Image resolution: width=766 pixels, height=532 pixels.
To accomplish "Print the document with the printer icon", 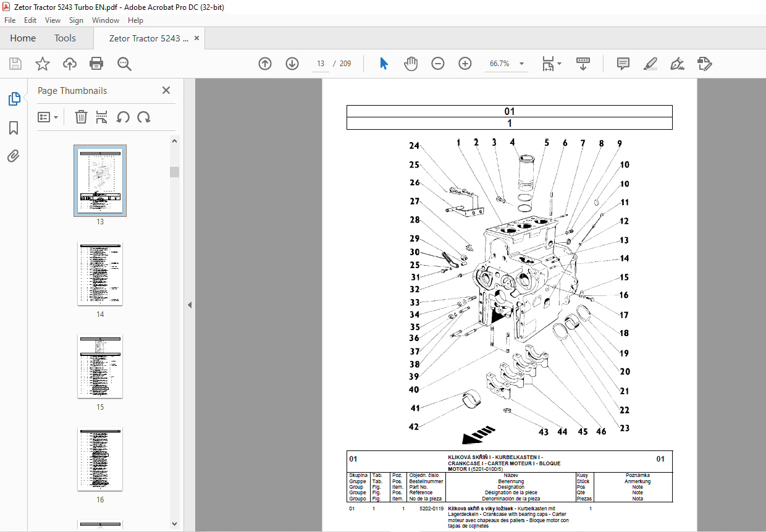I will tap(96, 64).
